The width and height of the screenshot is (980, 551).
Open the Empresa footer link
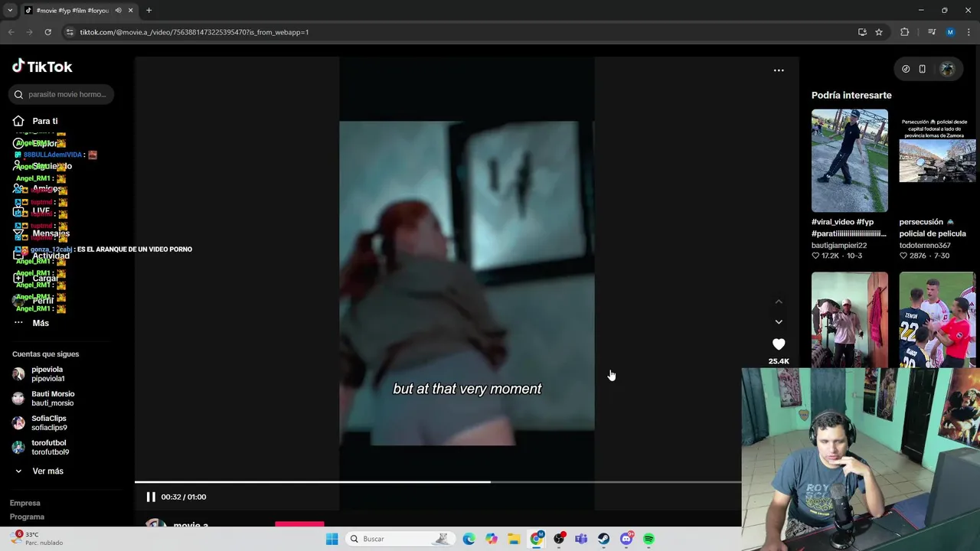point(24,503)
